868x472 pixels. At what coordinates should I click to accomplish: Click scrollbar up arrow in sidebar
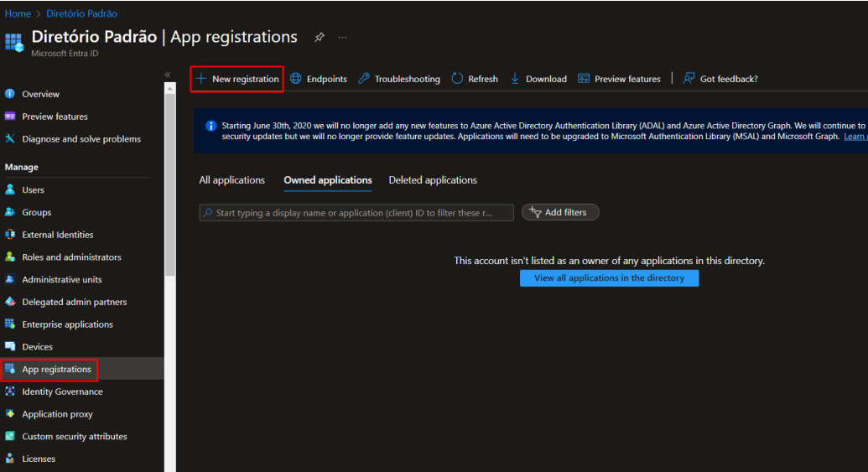click(x=170, y=88)
